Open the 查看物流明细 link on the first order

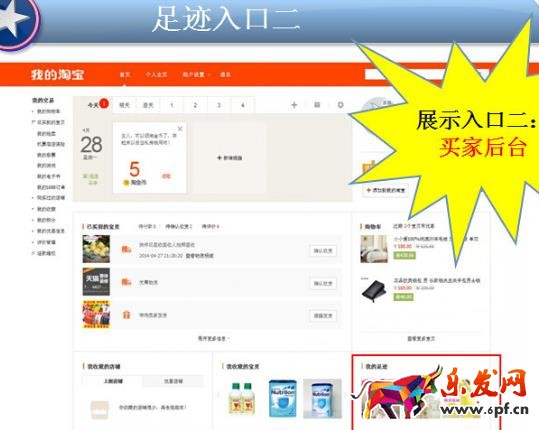click(200, 256)
